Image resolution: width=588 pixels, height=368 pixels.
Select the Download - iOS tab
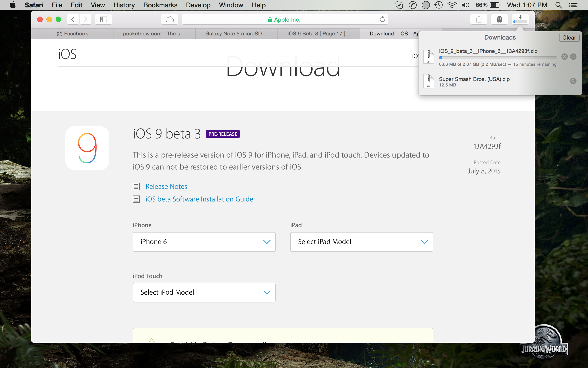point(394,34)
